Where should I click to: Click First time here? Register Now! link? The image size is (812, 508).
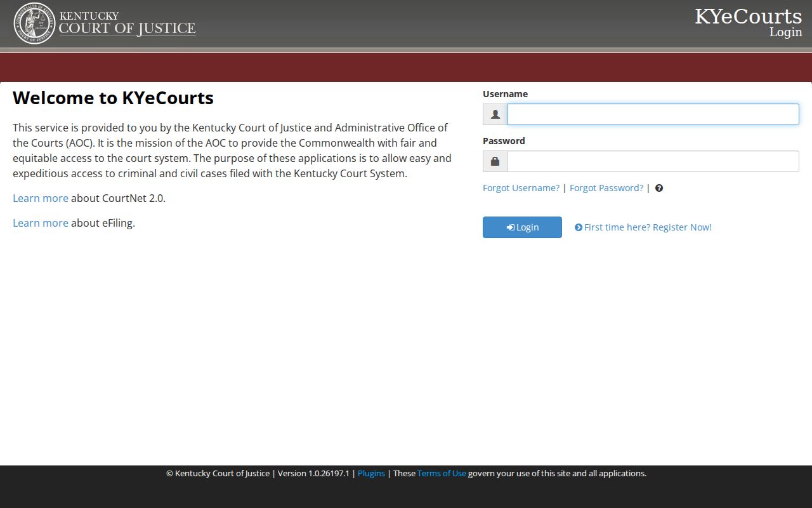[x=643, y=227]
